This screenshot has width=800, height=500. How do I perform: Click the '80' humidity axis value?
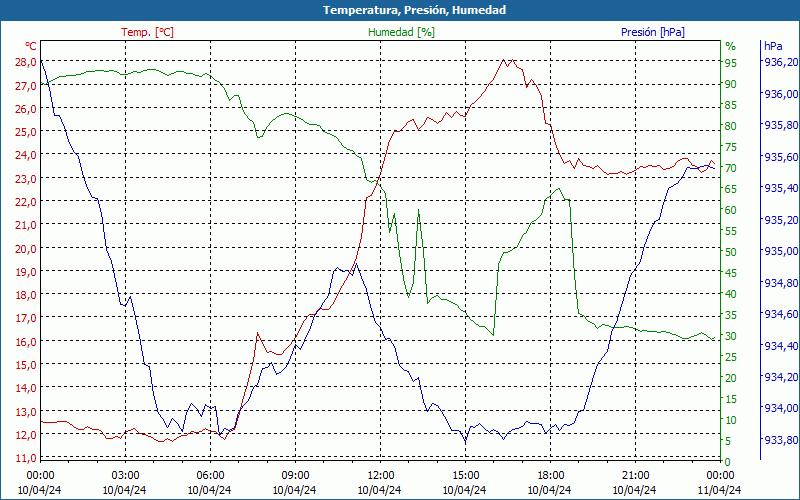click(x=731, y=126)
